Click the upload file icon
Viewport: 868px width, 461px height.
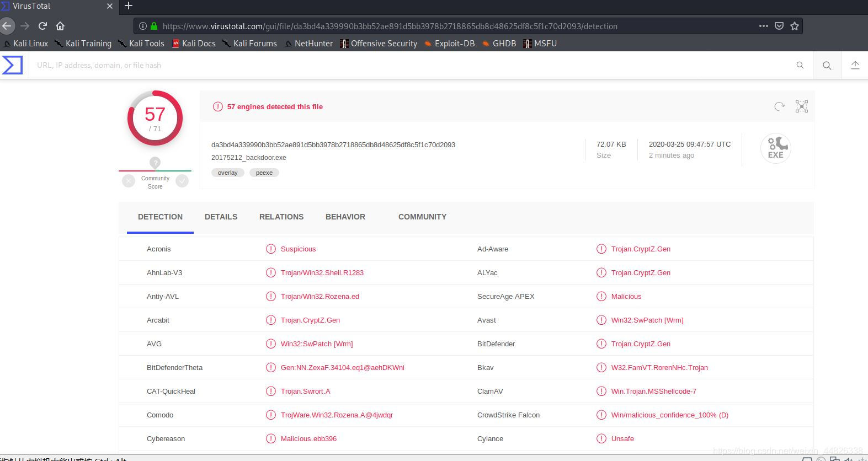click(x=855, y=65)
